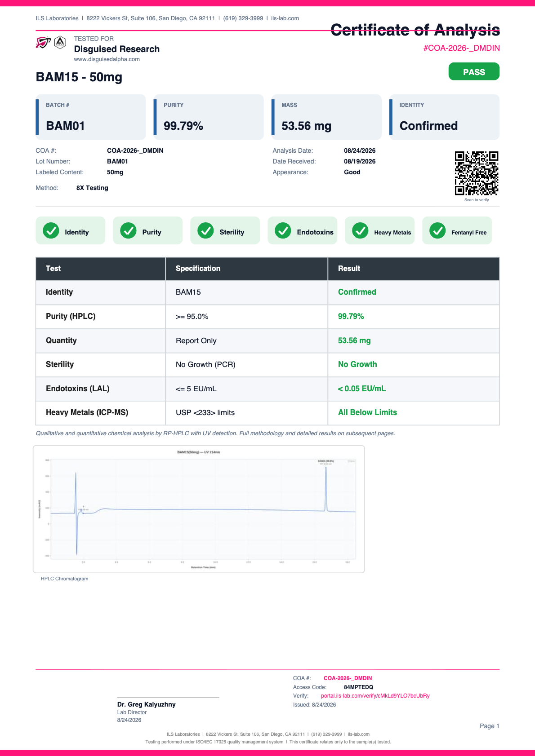This screenshot has height=756, width=535.
Task: Click the Endotoxins green checkmark icon
Action: [283, 230]
